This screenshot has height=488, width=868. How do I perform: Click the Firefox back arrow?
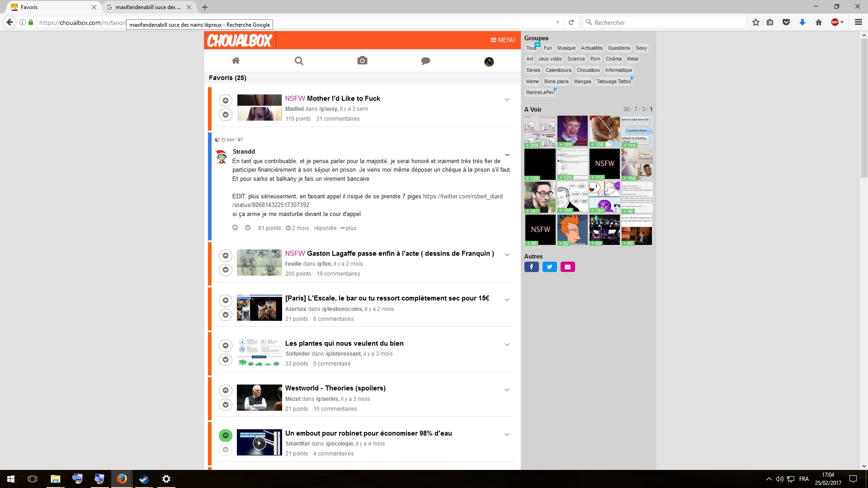pos(9,22)
